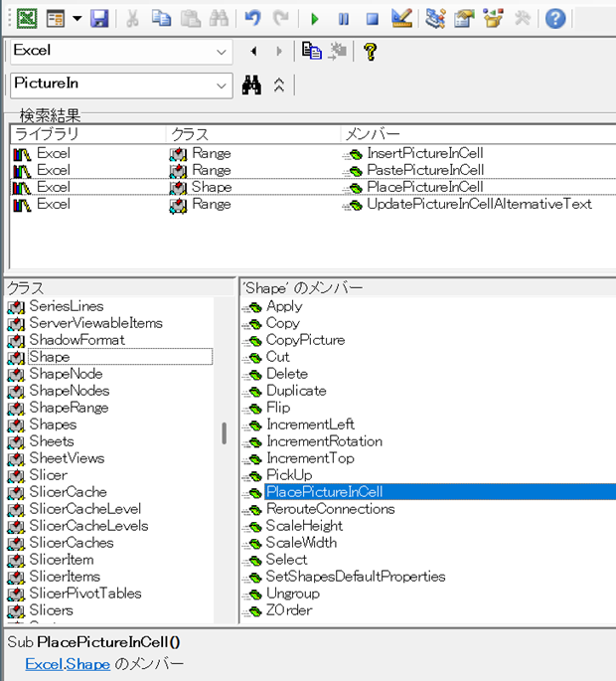Open Find with the toolbar binoculars icon

pos(219,19)
